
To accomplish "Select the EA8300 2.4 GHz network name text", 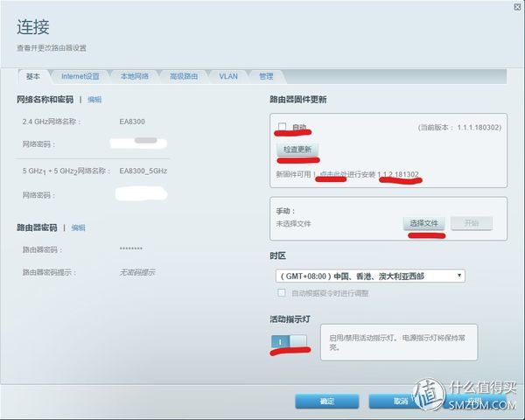I will (132, 122).
